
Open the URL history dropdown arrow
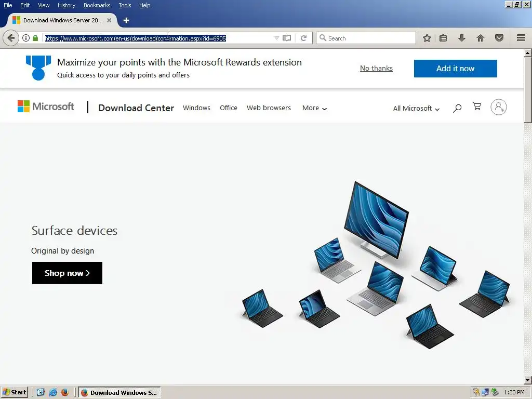tap(276, 38)
